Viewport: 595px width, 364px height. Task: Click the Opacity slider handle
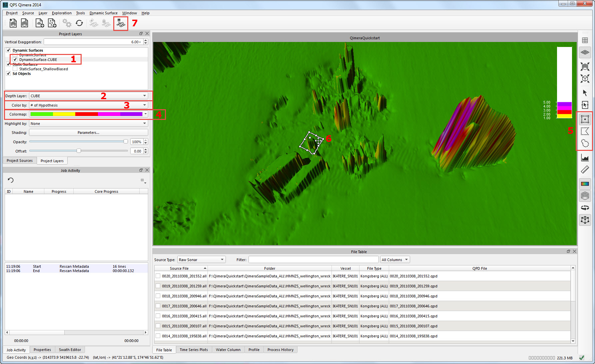tap(126, 142)
